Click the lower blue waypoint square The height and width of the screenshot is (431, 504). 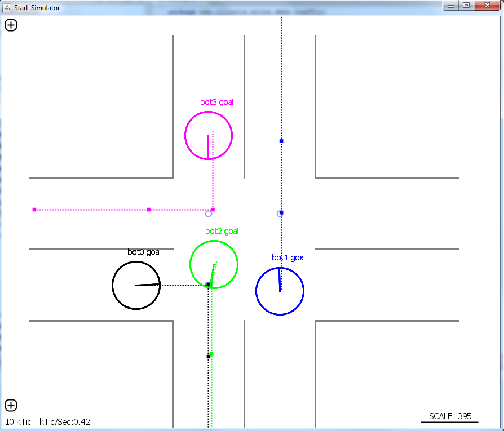coord(281,212)
